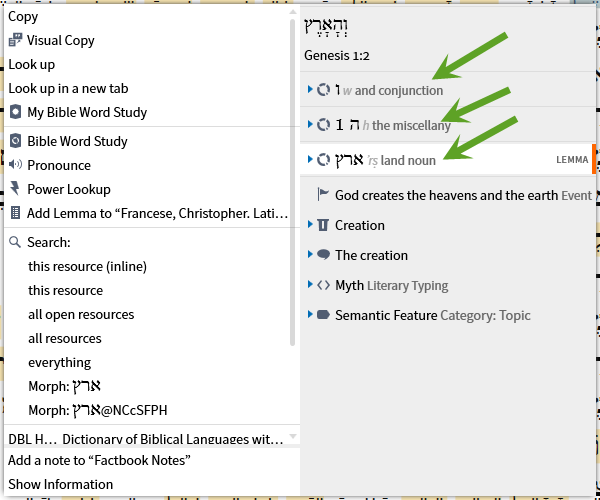Search in all open resources

81,314
